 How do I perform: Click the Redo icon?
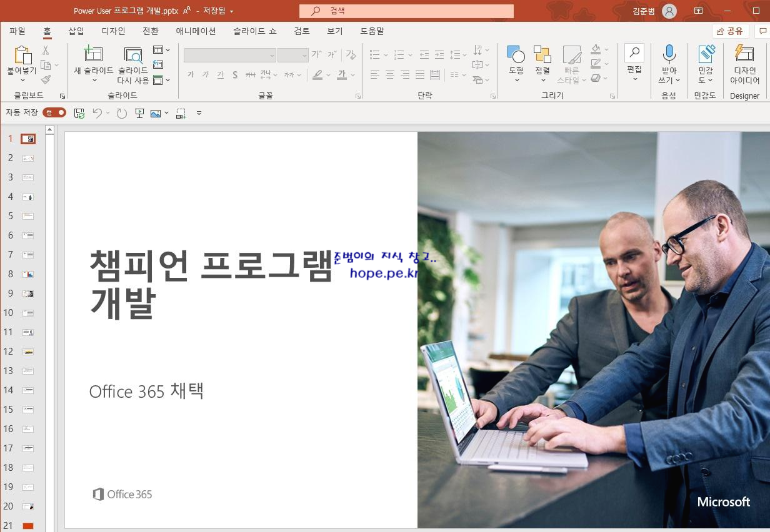point(121,113)
